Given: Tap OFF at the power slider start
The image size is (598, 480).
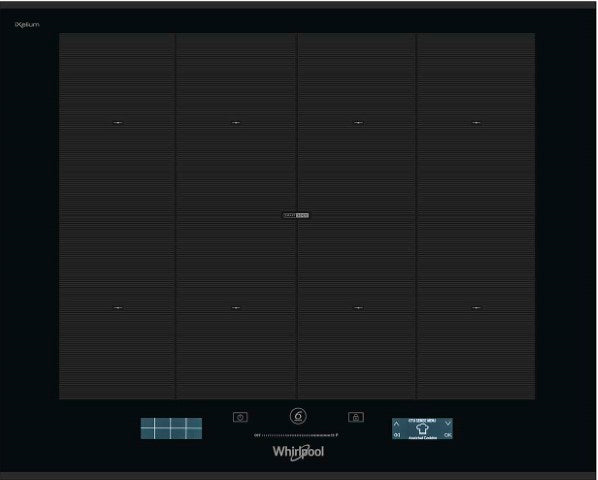Looking at the screenshot, I should point(257,435).
